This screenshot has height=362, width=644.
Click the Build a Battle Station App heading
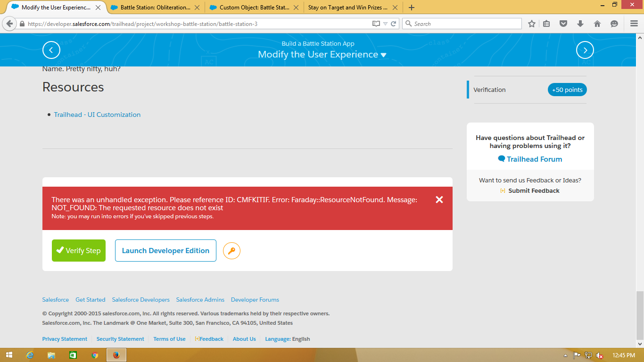pos(318,43)
